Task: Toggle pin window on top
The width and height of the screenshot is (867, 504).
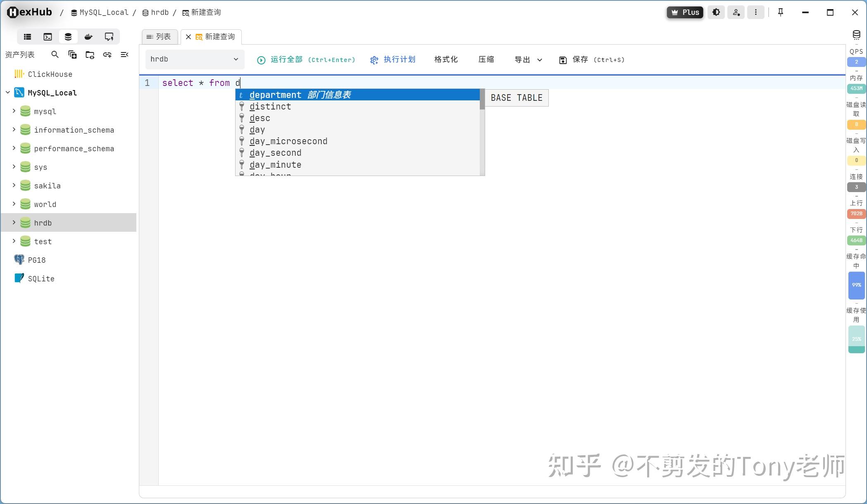Action: pyautogui.click(x=780, y=12)
